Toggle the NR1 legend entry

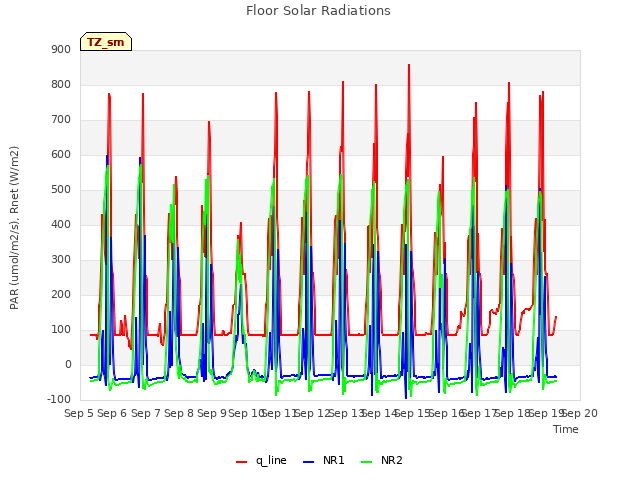tap(324, 460)
